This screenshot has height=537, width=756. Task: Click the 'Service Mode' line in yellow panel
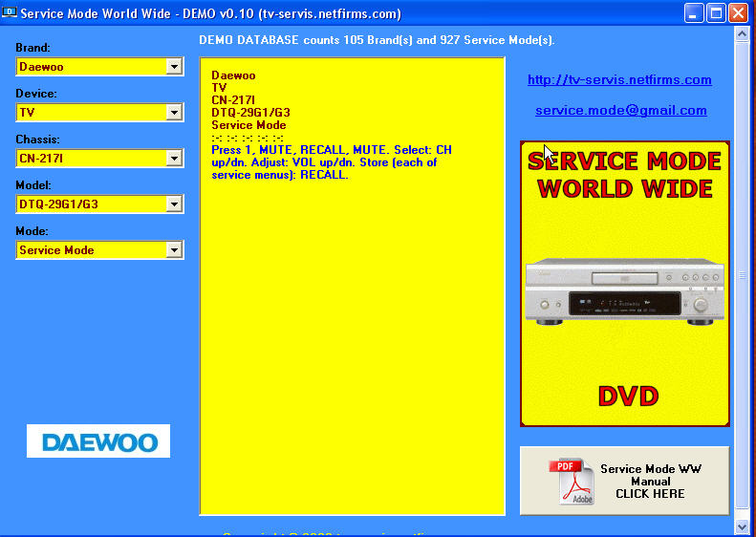click(248, 125)
